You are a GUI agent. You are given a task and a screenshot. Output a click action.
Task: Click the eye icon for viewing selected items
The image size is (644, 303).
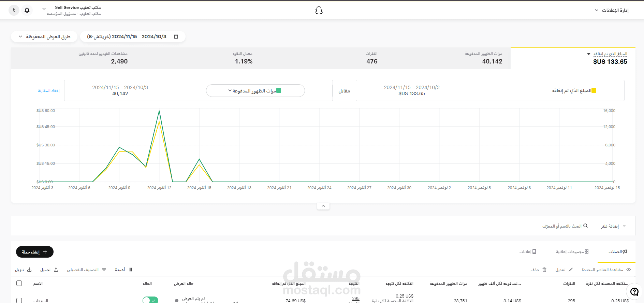[x=629, y=270]
